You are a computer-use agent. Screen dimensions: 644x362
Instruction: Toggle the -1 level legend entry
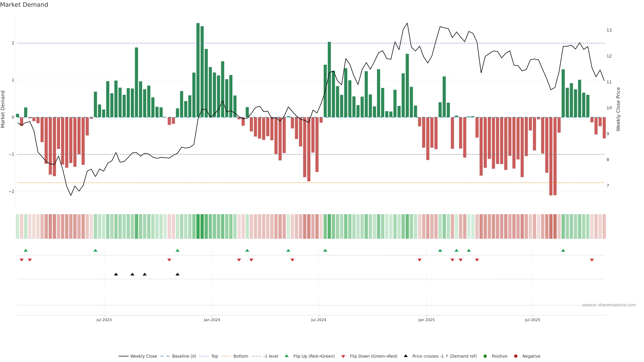[x=271, y=356]
